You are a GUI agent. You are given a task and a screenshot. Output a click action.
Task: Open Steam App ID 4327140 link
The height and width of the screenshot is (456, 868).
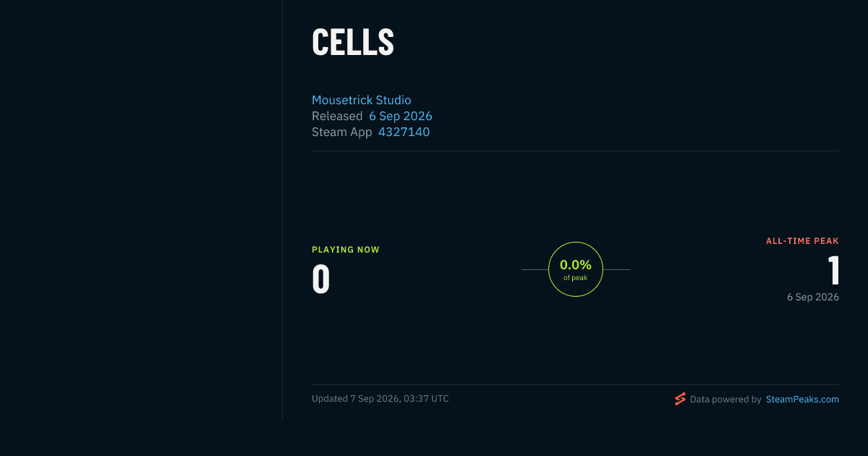click(x=404, y=132)
